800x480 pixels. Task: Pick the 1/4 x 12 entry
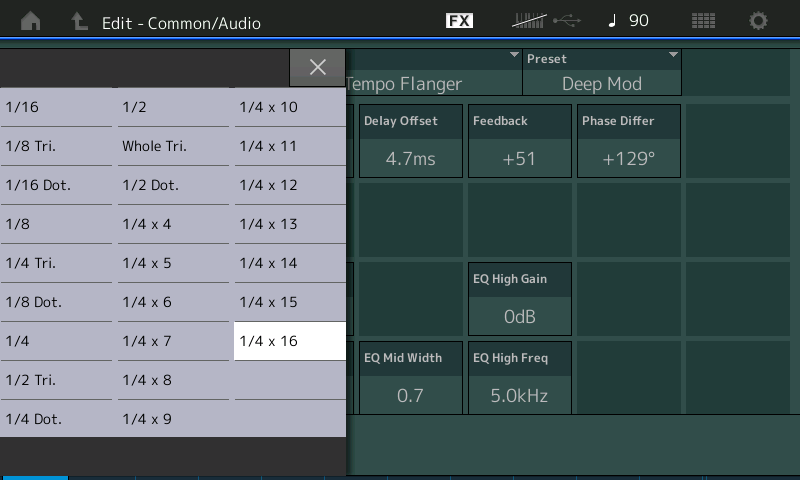pyautogui.click(x=290, y=185)
